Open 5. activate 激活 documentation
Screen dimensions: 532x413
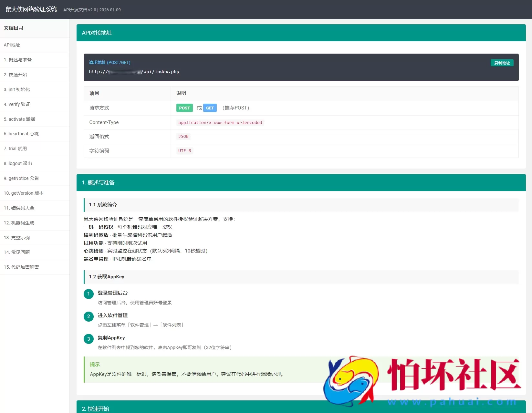point(19,119)
